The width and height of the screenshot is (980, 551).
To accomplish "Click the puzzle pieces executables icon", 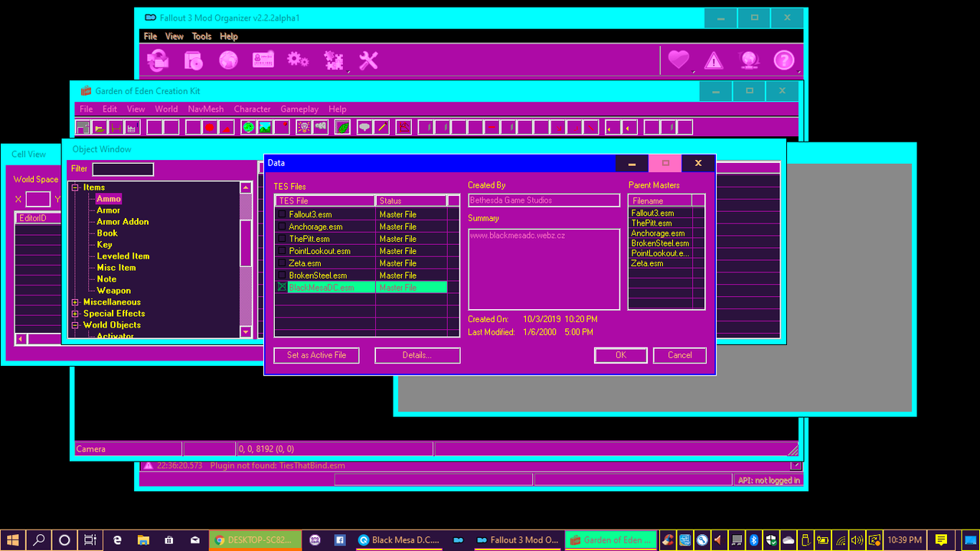I will click(334, 60).
